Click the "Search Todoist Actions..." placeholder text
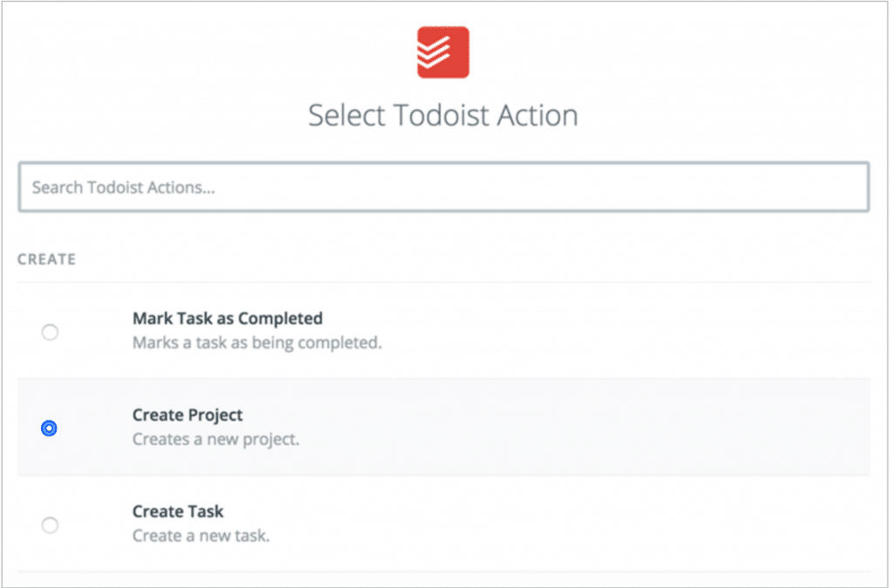 click(x=123, y=187)
